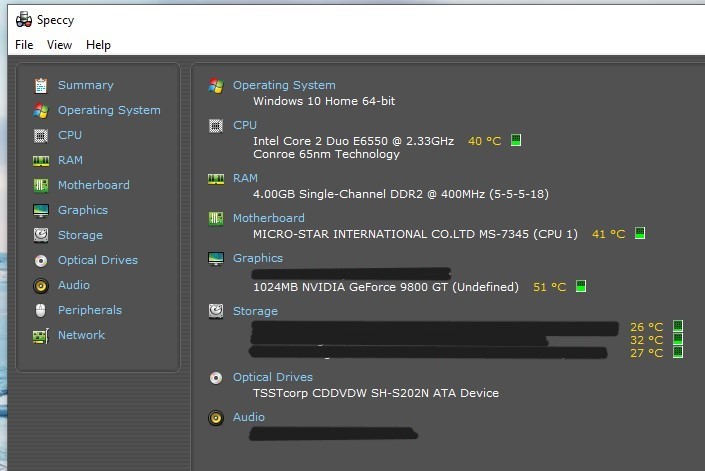Click the Optical Drives disc icon in summary pane

[216, 378]
